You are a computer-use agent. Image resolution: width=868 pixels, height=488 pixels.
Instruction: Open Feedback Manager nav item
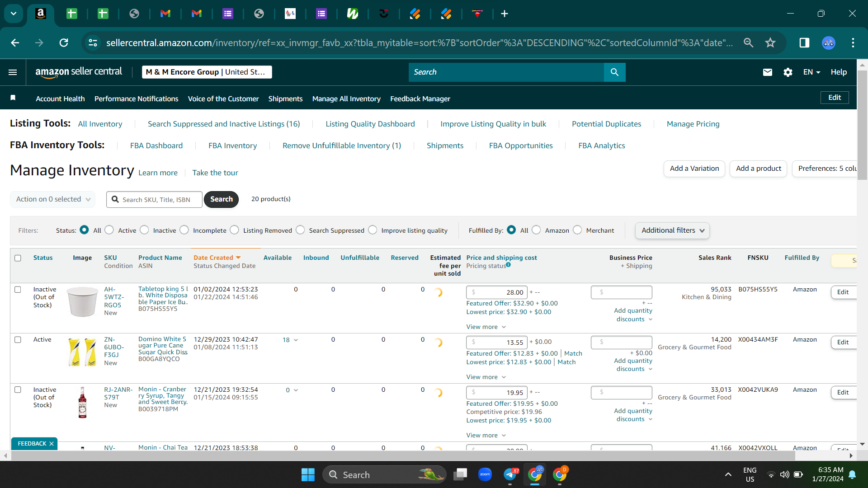[x=420, y=99]
